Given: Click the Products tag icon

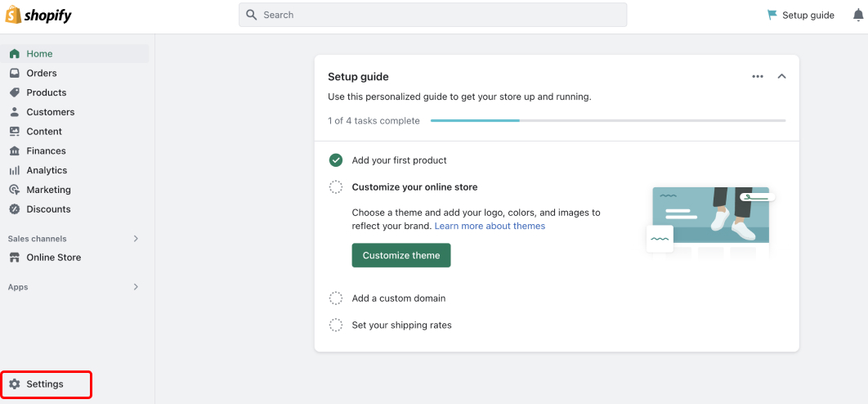Looking at the screenshot, I should (x=15, y=92).
